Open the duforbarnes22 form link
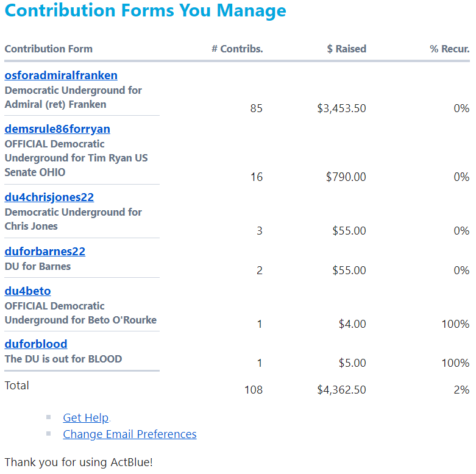The height and width of the screenshot is (474, 476). [x=45, y=252]
